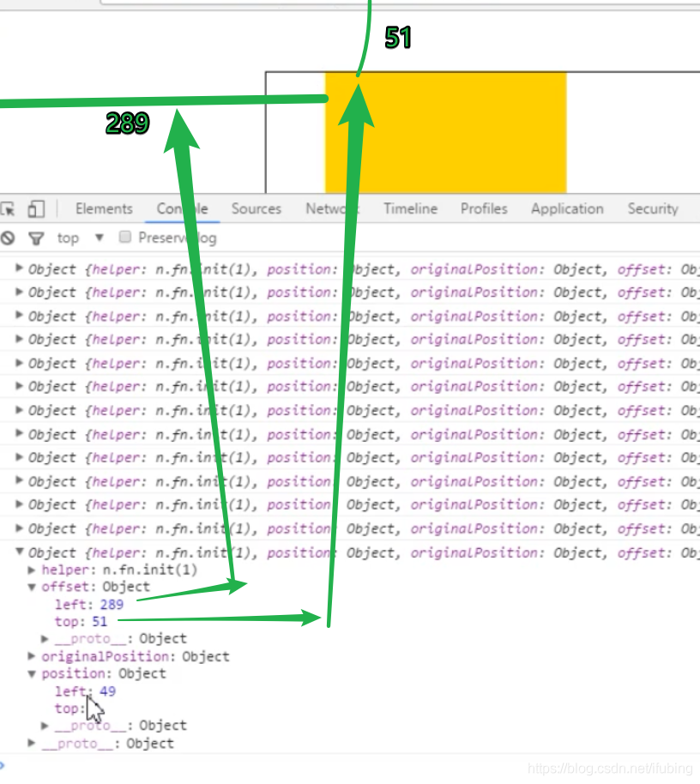Clear the console with the prohibition icon

tap(9, 238)
